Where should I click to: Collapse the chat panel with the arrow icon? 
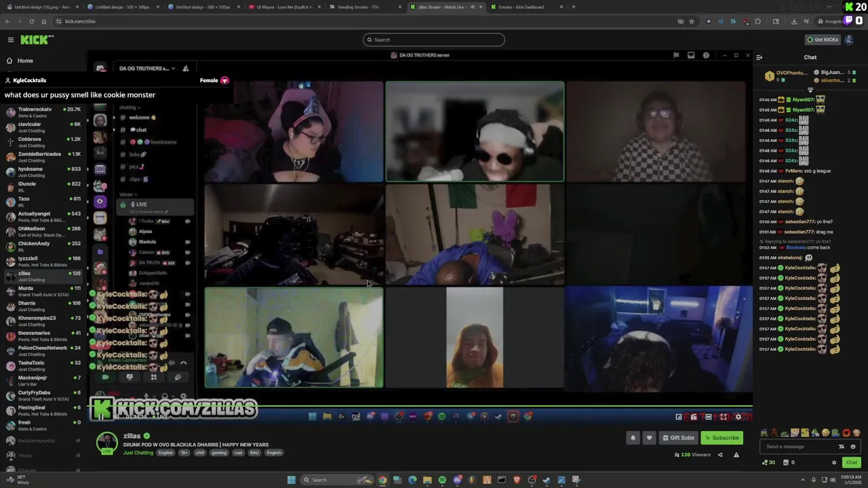tap(759, 58)
